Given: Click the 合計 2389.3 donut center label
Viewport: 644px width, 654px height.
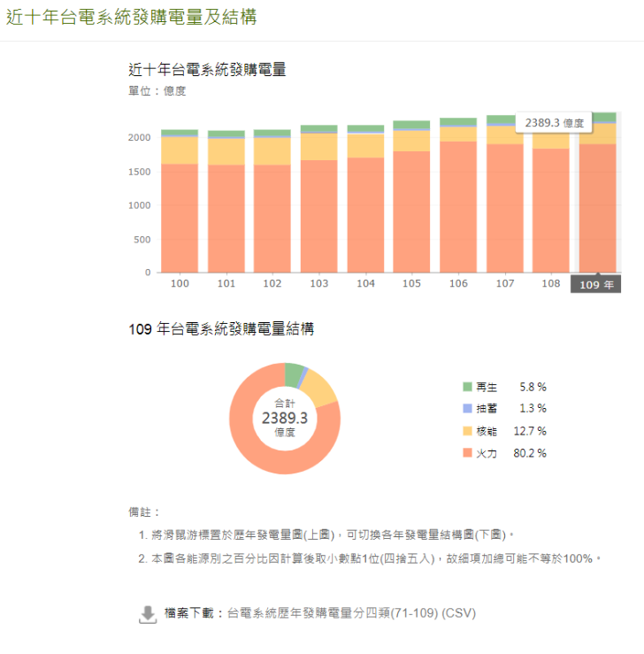Looking at the screenshot, I should [x=284, y=418].
